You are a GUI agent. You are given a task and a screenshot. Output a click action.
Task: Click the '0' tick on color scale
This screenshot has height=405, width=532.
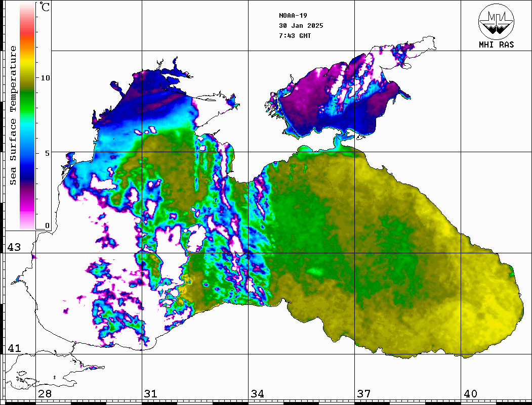tap(47, 226)
